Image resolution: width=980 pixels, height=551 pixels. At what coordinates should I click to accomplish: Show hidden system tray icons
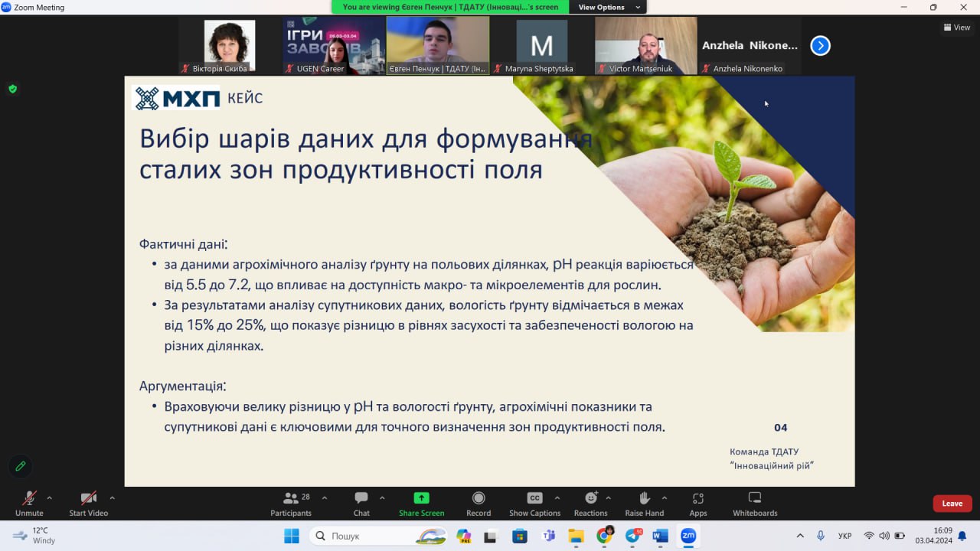click(x=800, y=536)
